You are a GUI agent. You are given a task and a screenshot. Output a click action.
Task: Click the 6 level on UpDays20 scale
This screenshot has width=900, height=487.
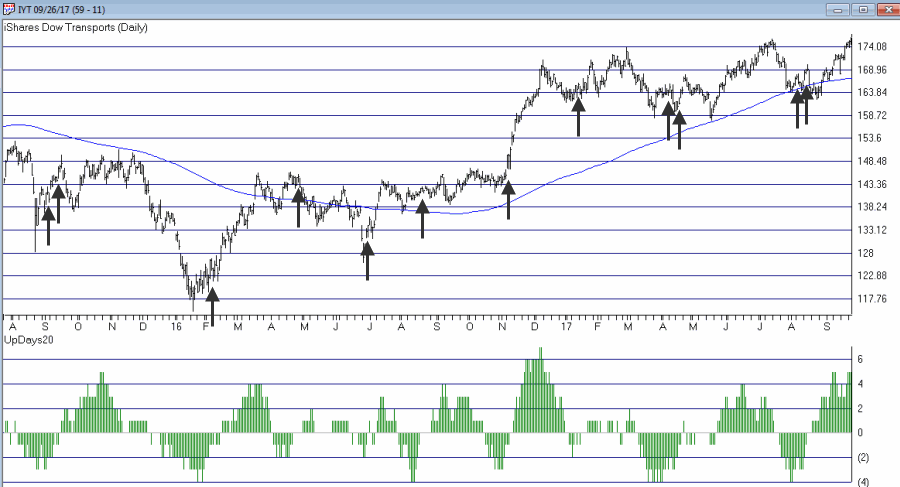point(860,360)
